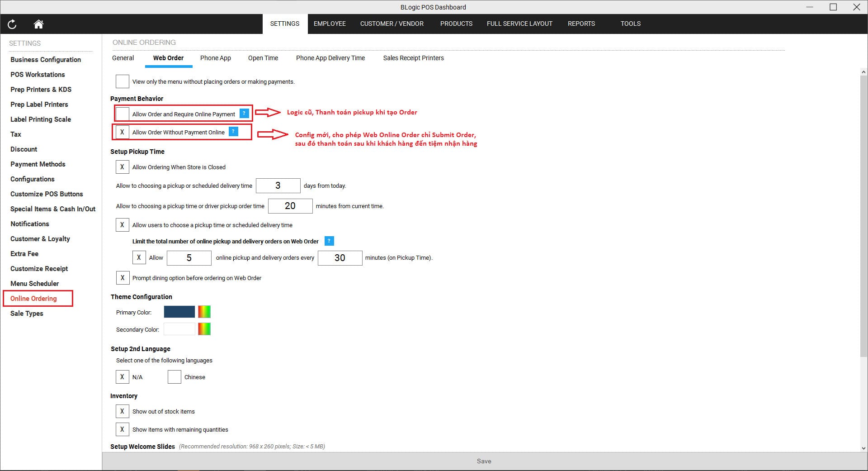Screen dimensions: 868x471
Task: Disable Allow Ordering When Store is Closed
Action: click(122, 167)
